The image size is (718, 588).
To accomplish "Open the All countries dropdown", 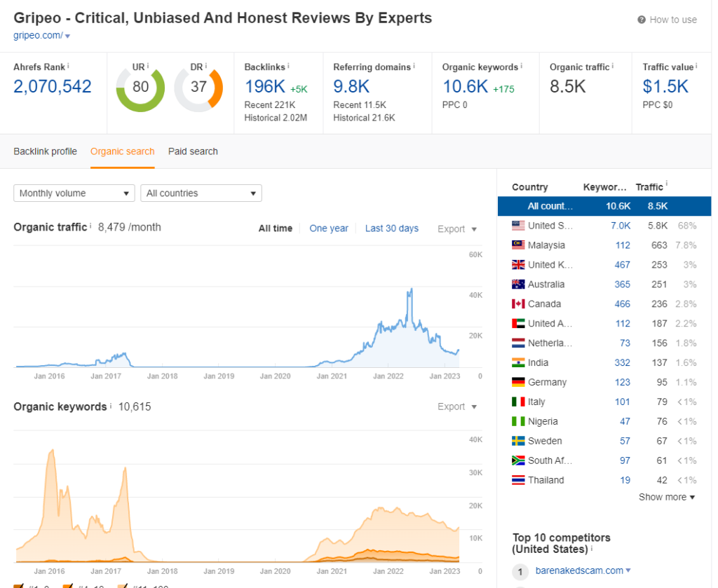I will [x=201, y=193].
